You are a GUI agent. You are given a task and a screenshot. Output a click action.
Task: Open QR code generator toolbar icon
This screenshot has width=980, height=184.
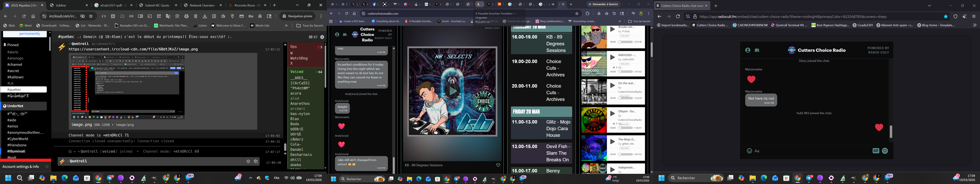click(159, 16)
